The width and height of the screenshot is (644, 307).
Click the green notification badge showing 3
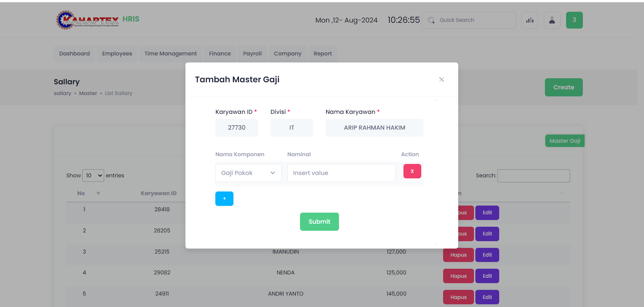[574, 20]
